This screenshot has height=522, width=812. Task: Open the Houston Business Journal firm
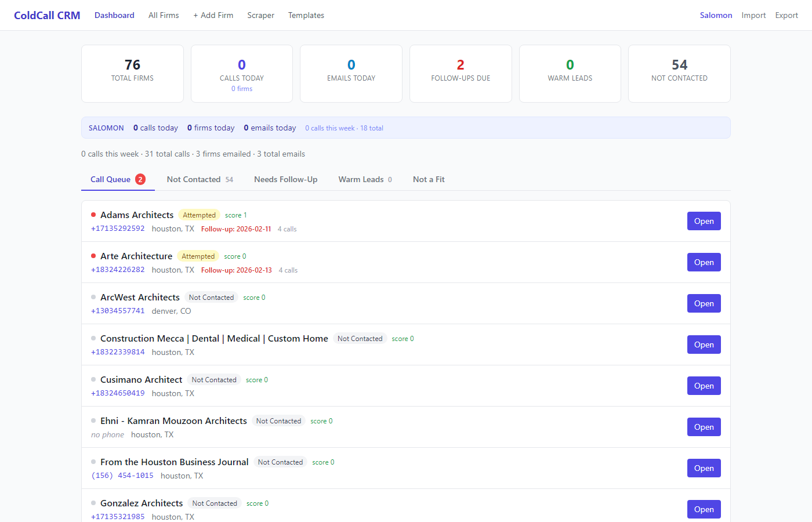704,468
